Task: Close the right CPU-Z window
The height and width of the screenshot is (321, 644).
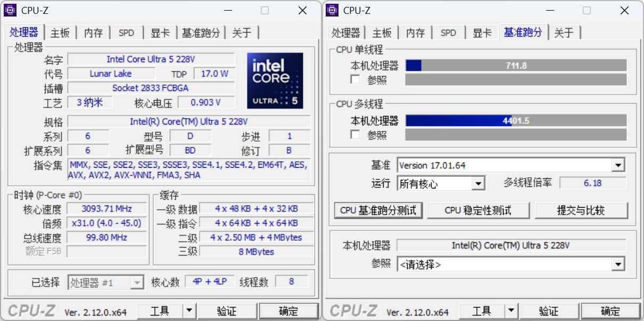Action: [624, 10]
